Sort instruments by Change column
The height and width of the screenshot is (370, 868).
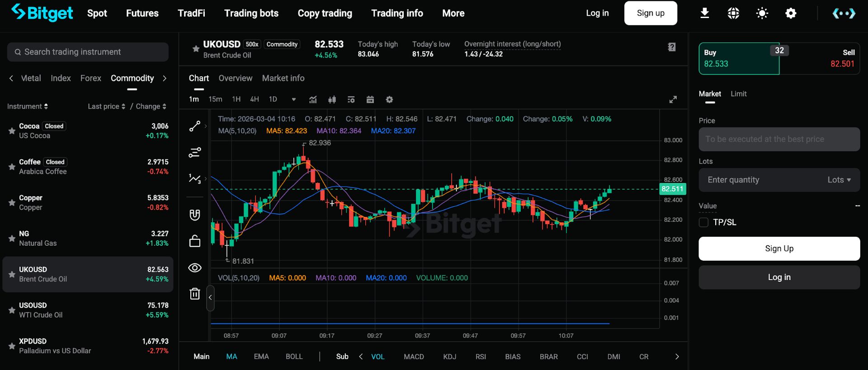pyautogui.click(x=151, y=106)
